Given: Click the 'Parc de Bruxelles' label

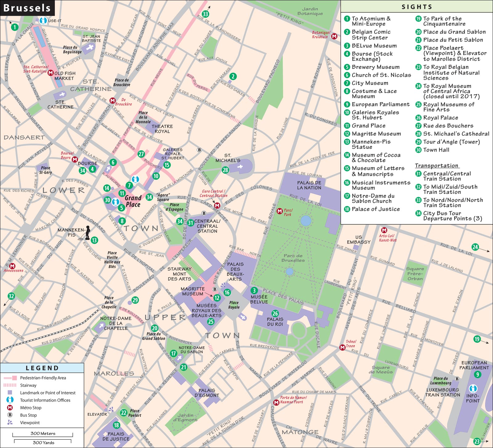Looking at the screenshot, I should (293, 258).
